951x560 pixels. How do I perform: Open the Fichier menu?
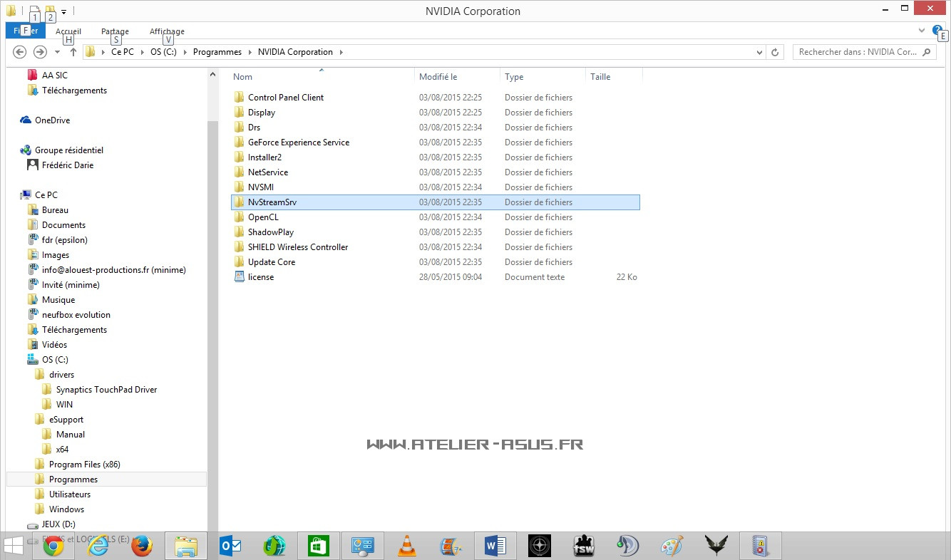click(x=26, y=31)
